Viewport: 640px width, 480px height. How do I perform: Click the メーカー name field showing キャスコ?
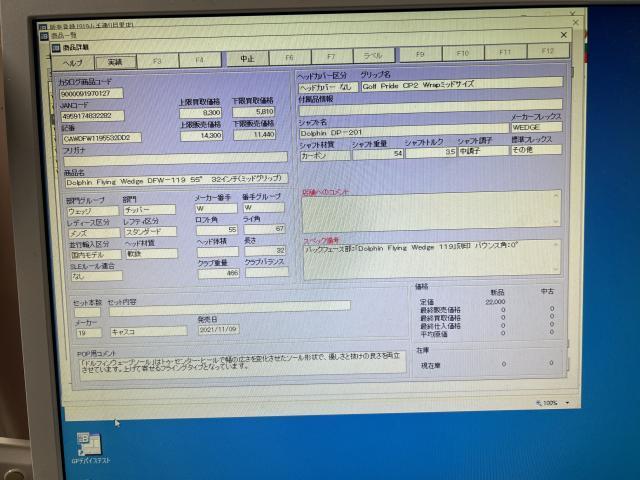point(149,331)
